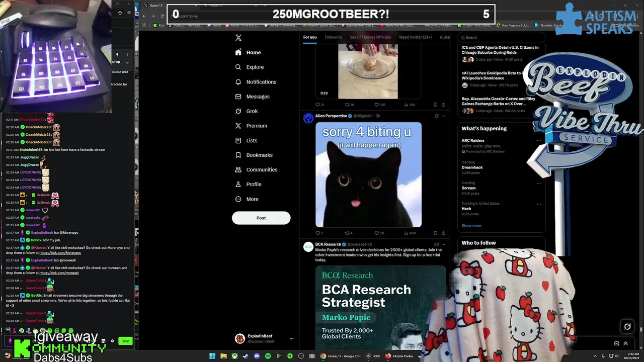Share the black cat post
The image size is (644, 362).
[x=443, y=233]
